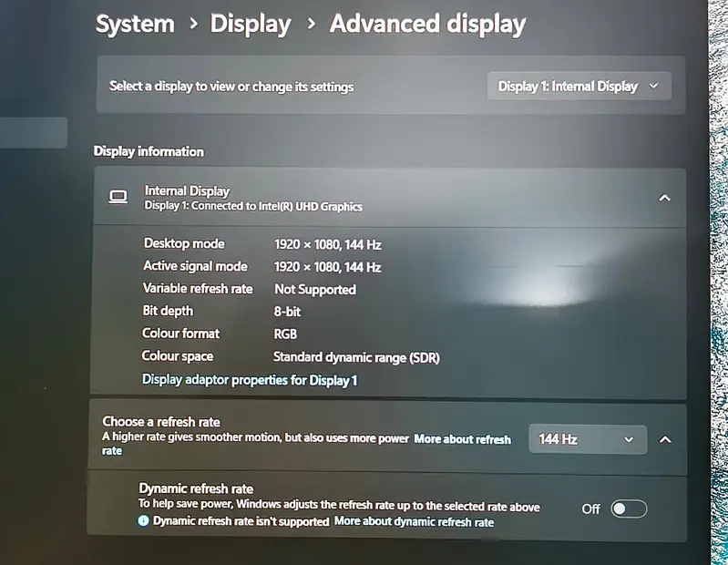The image size is (728, 565).
Task: Click the chevron between System and Display
Action: [192, 25]
